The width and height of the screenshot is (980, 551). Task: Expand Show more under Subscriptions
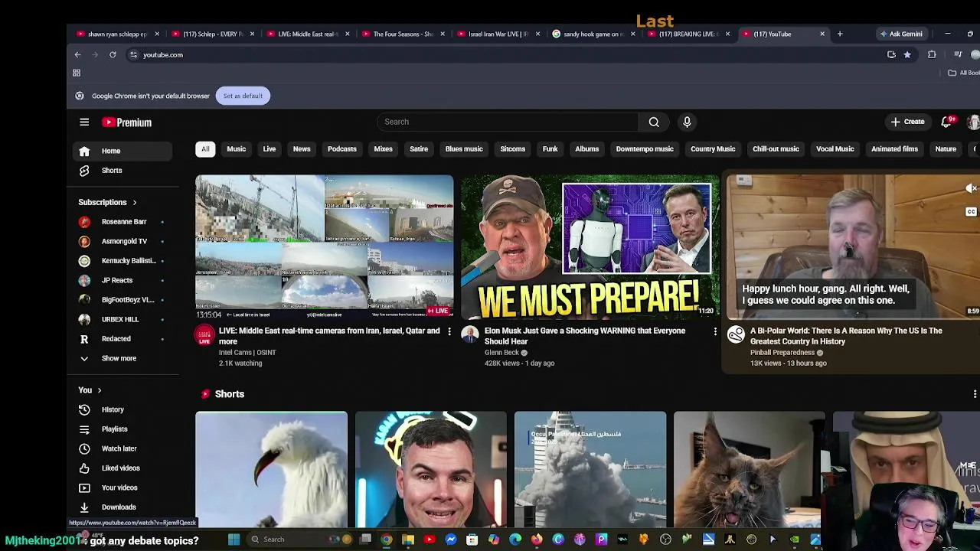click(x=124, y=358)
